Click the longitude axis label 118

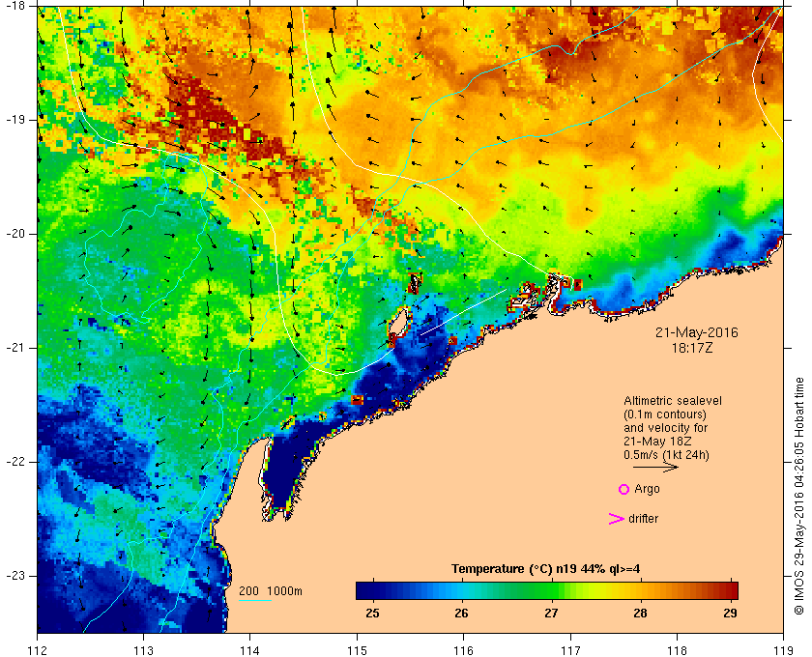pos(677,649)
